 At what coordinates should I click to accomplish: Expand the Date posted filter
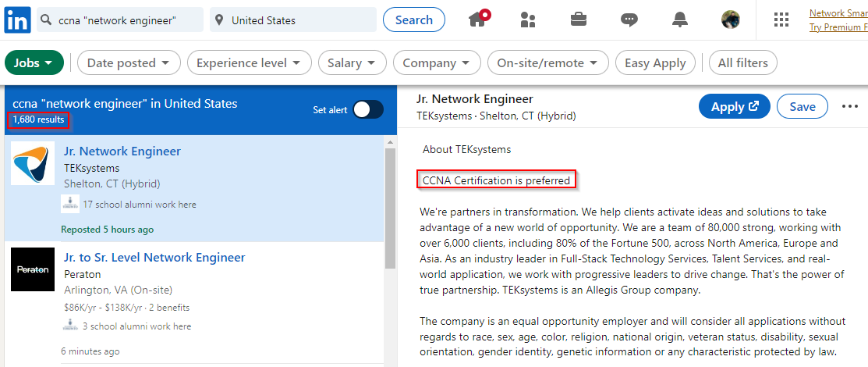[129, 63]
